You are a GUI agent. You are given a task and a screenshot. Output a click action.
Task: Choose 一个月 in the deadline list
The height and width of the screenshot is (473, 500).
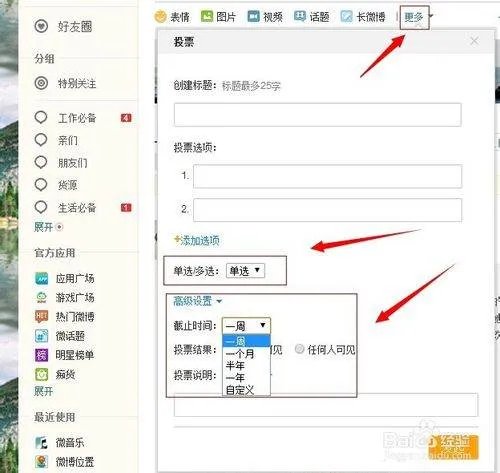click(246, 353)
